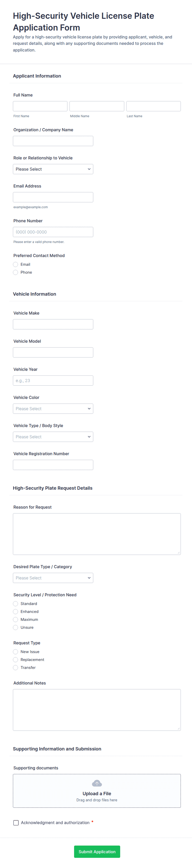Open Role or Relationship to Vehicle dropdown
This screenshot has width=192, height=868.
[53, 169]
